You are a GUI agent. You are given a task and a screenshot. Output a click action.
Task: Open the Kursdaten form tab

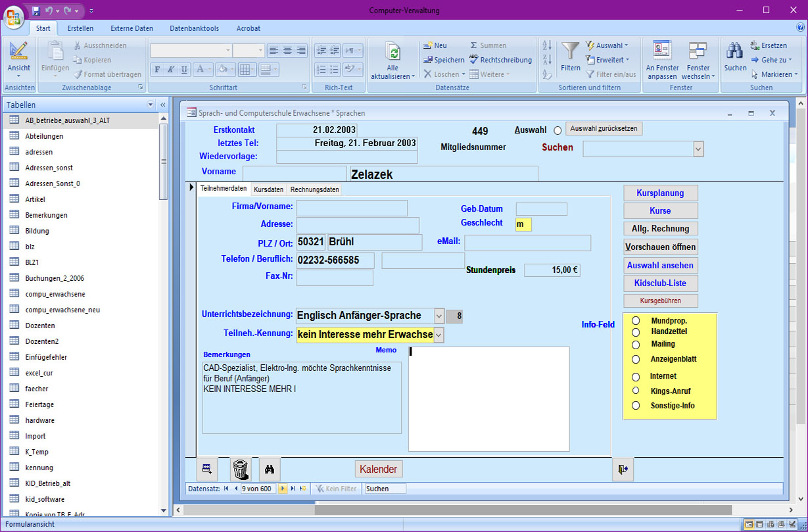(x=268, y=189)
